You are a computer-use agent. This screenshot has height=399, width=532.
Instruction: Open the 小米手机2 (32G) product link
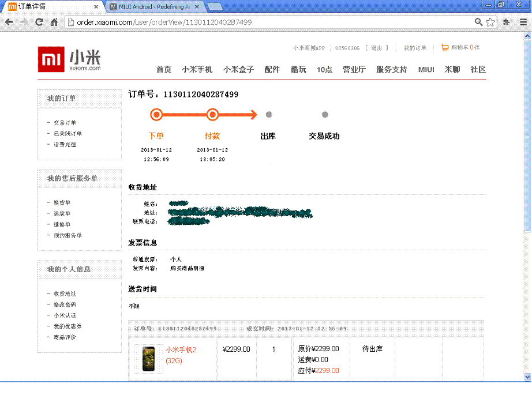(181, 355)
